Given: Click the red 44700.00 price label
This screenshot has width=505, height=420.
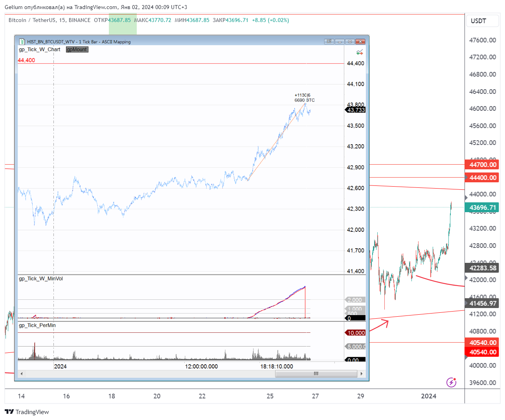Looking at the screenshot, I should coord(482,165).
